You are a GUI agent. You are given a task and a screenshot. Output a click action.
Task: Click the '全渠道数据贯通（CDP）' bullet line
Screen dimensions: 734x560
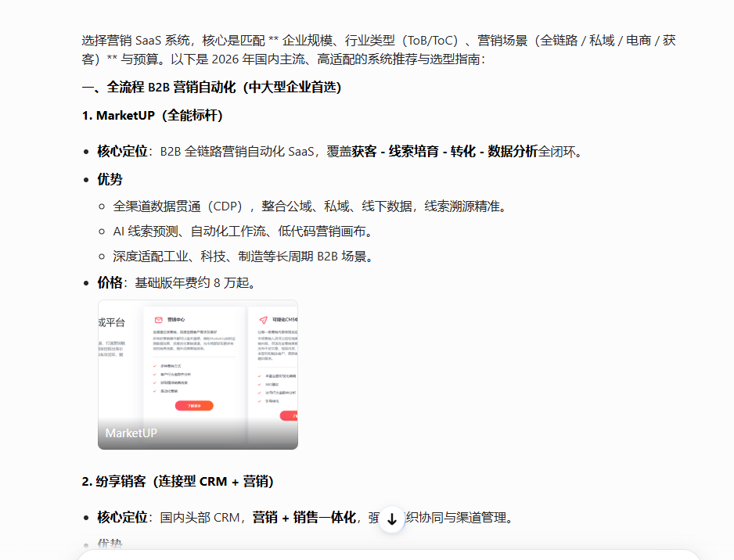[x=311, y=206]
